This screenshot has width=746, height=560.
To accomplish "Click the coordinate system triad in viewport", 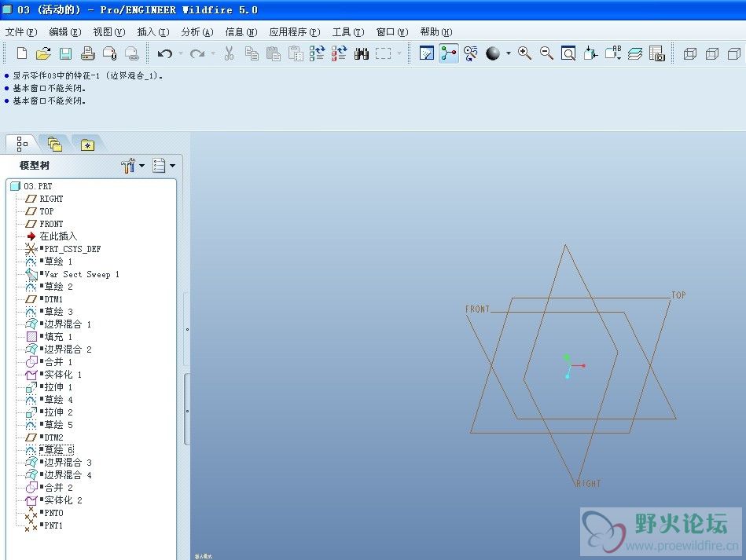I will (573, 366).
